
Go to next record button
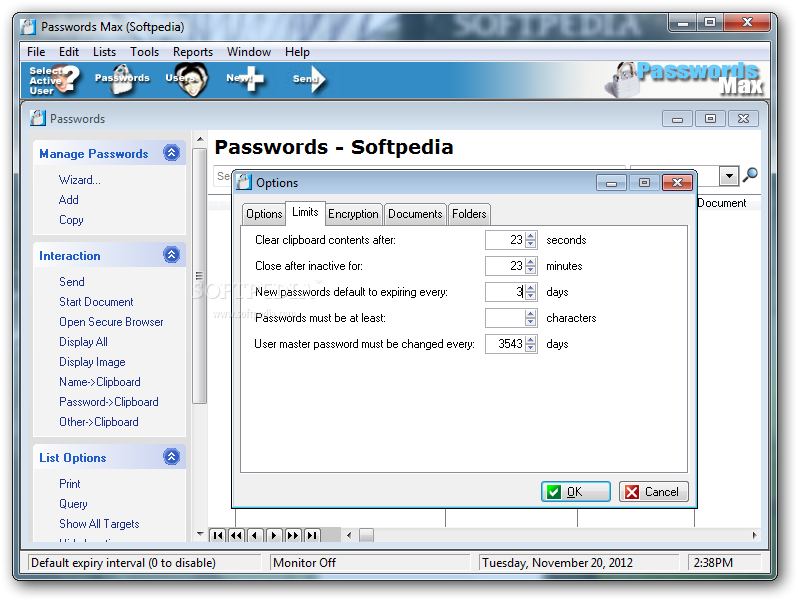click(274, 535)
